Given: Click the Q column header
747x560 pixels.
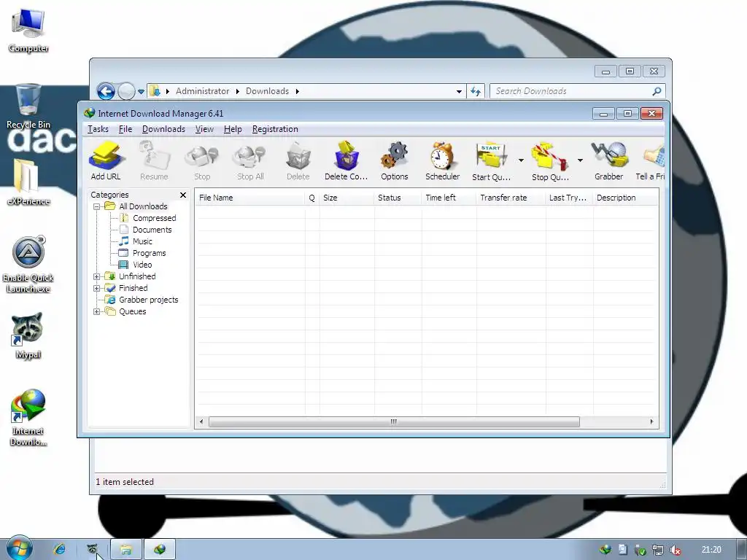Looking at the screenshot, I should coord(312,198).
